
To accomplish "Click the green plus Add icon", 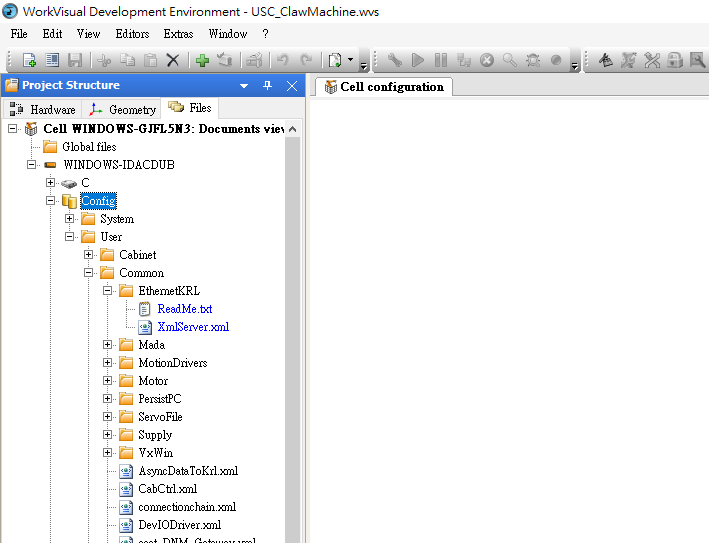I will pyautogui.click(x=202, y=60).
